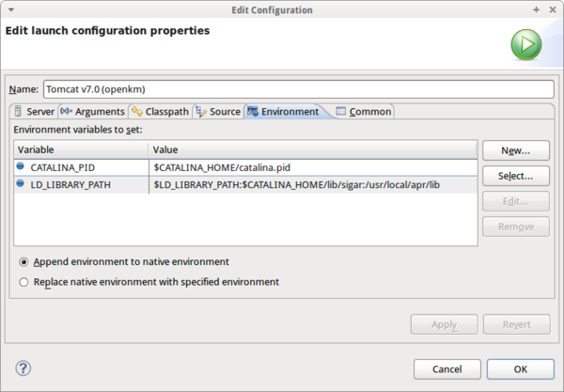This screenshot has height=392, width=564.
Task: Open the Source tab
Action: (x=218, y=112)
